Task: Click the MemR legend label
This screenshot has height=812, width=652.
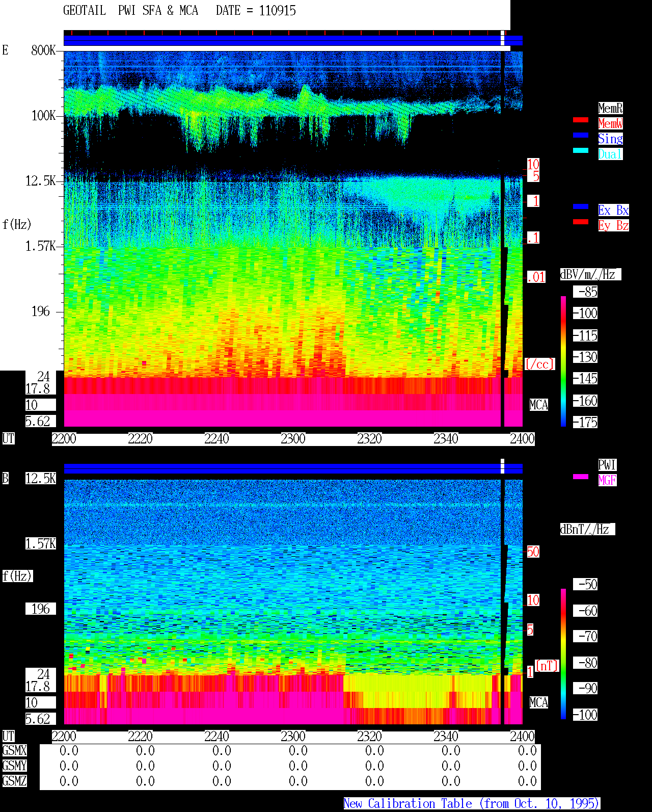Action: pos(610,108)
